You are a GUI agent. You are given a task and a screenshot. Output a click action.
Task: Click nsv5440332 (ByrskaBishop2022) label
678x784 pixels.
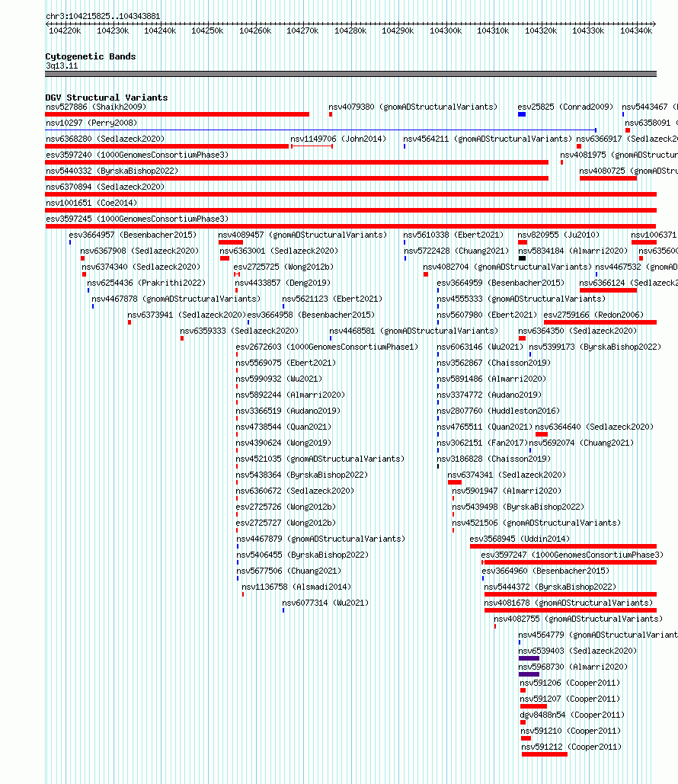[112, 171]
